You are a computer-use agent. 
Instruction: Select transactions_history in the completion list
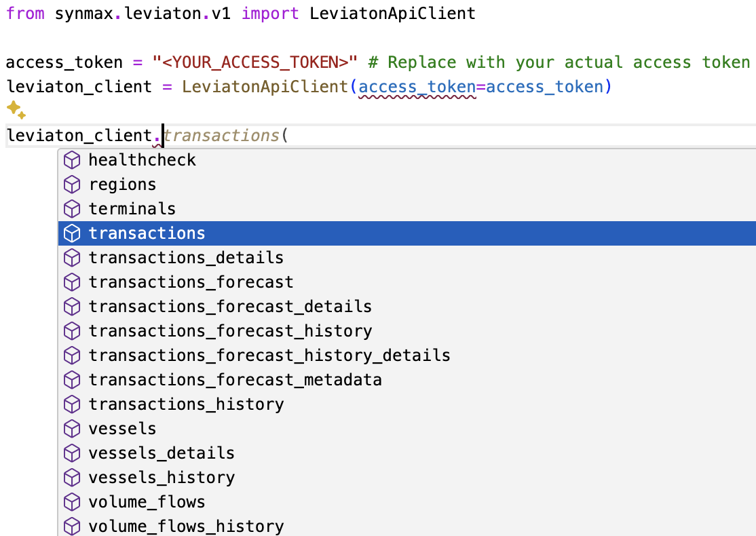(187, 404)
